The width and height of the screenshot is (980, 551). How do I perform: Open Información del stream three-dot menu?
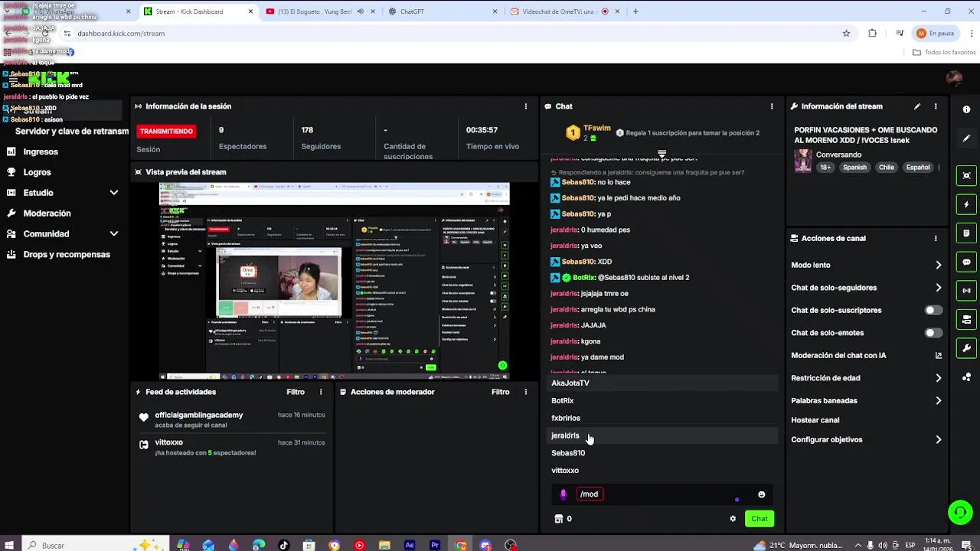936,106
